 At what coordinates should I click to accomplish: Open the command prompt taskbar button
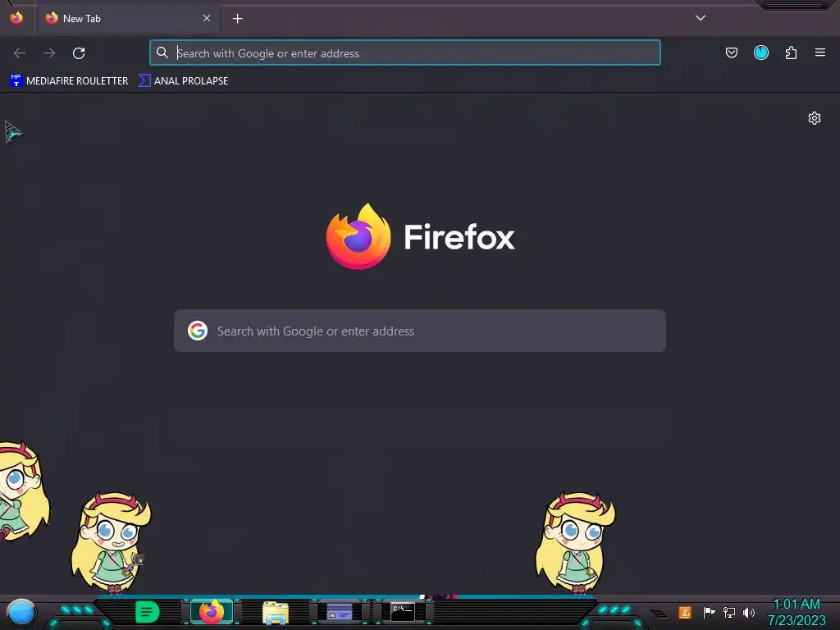[x=403, y=612]
